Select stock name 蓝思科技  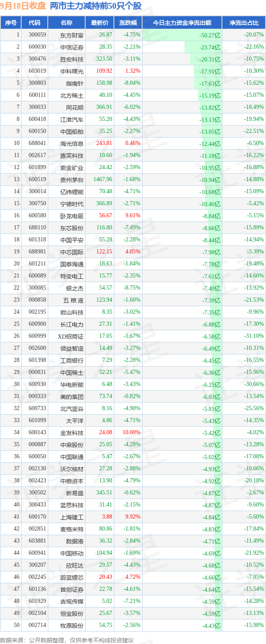72,505
